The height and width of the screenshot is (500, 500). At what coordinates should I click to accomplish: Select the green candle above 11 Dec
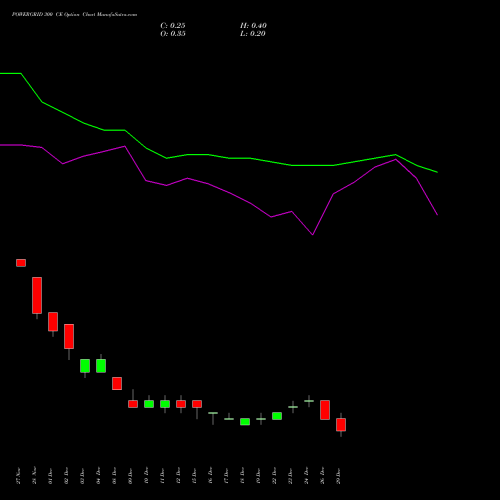165,404
